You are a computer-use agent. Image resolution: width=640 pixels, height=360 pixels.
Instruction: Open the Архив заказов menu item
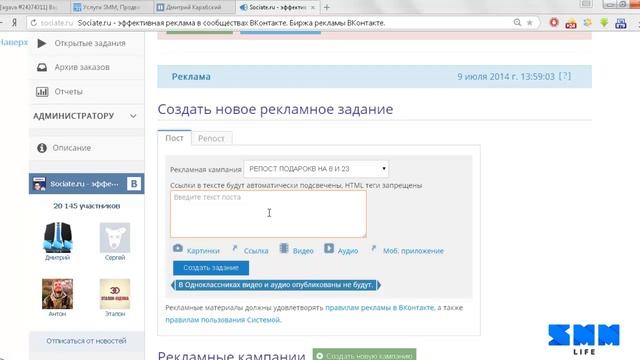coord(82,67)
